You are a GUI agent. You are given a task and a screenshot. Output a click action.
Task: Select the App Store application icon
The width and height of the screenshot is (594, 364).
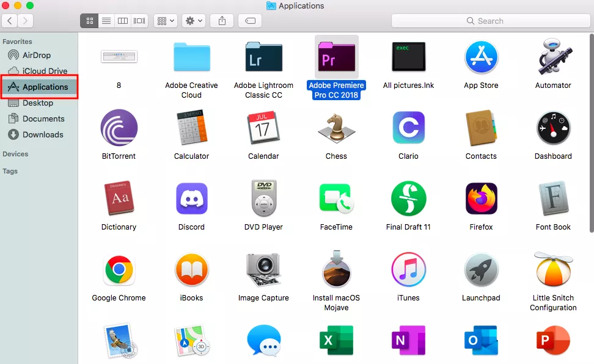pos(481,57)
